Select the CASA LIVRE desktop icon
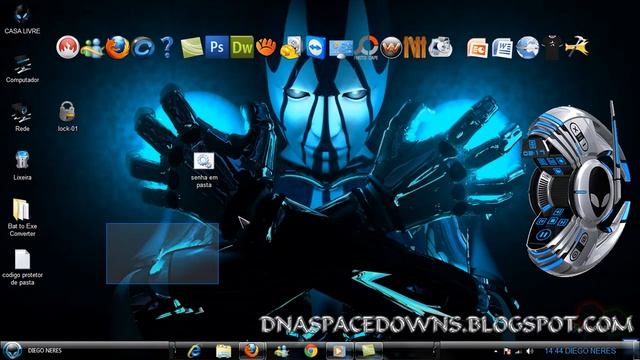Screen dimensions: 640x360 22,19
